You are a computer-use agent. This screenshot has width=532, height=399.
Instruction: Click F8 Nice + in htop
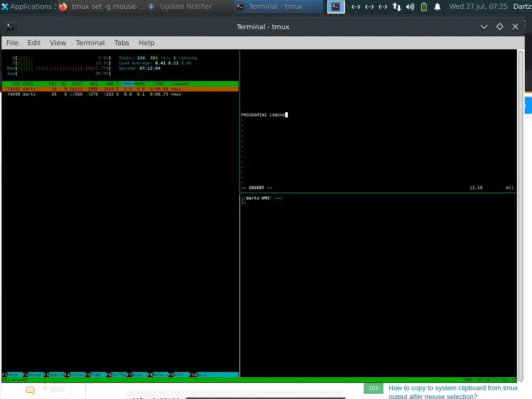coord(158,375)
